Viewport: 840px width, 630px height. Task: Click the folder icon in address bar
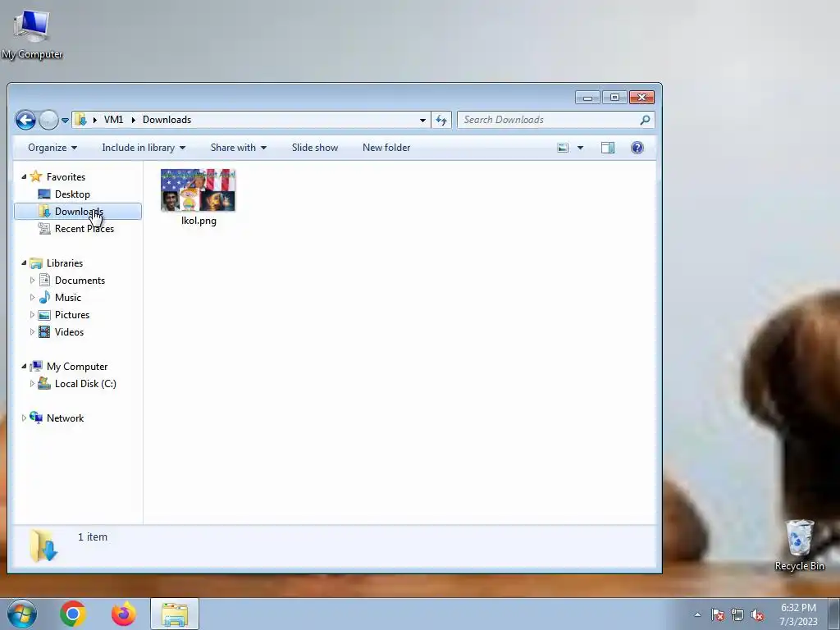(81, 120)
